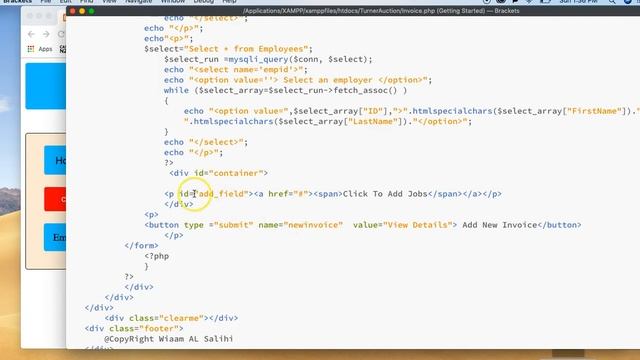Open the Window menu
This screenshot has width=640, height=360.
(x=173, y=2)
